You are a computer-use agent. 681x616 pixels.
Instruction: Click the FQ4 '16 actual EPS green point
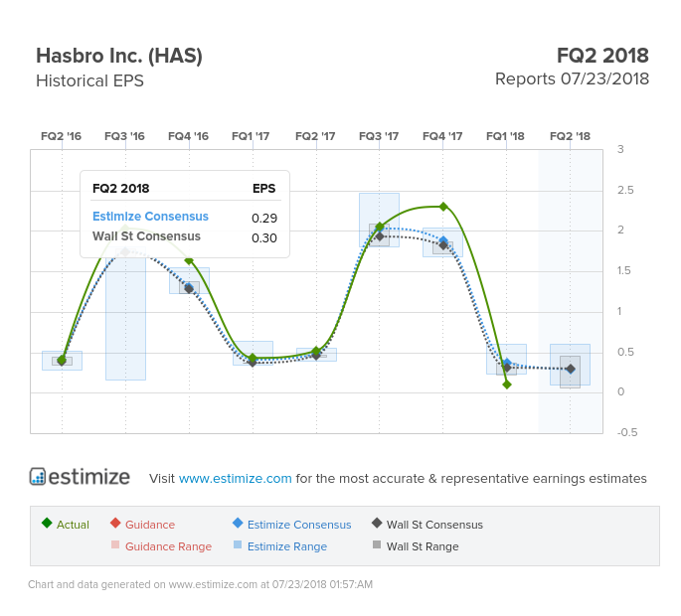pyautogui.click(x=189, y=260)
